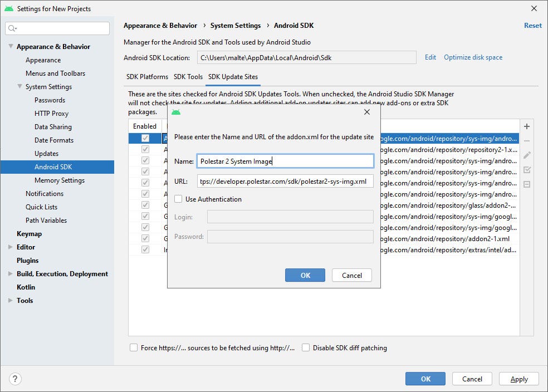Click the select all checkmark icon

click(527, 170)
